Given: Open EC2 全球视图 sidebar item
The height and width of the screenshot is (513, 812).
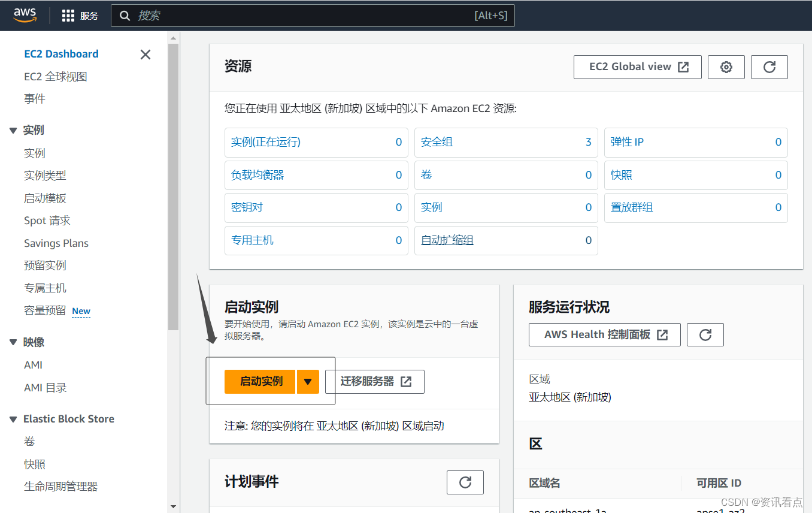Looking at the screenshot, I should click(x=56, y=77).
